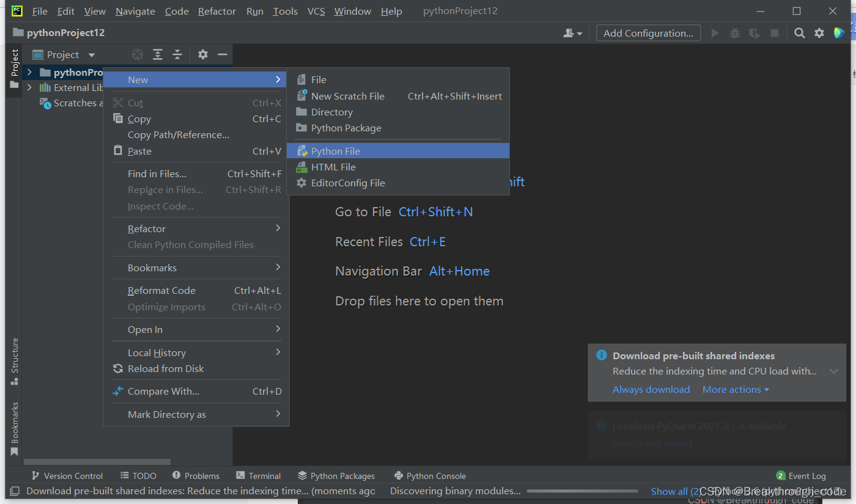The width and height of the screenshot is (856, 504).
Task: Select File entry in New submenu
Action: [x=398, y=79]
